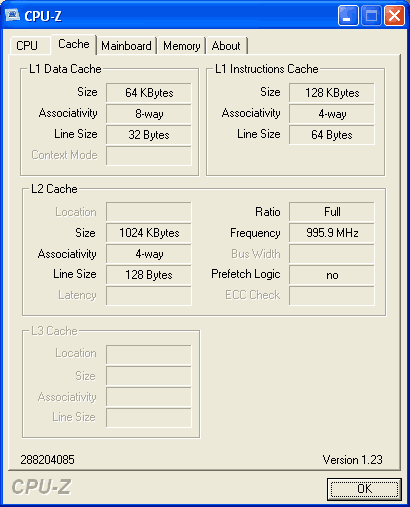Click the ECC Check label
This screenshot has width=410, height=507.
(x=252, y=295)
